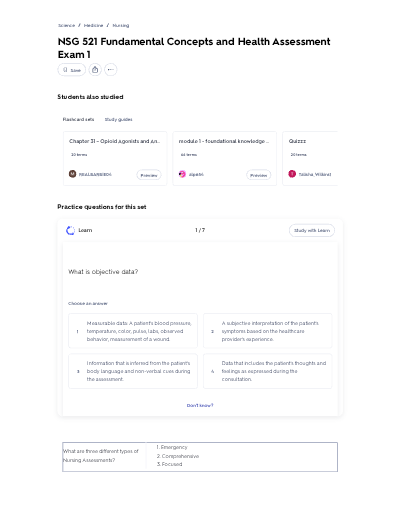Select answer 3: Information that is inferred
Viewport: 400px width, 517px height.
point(133,371)
